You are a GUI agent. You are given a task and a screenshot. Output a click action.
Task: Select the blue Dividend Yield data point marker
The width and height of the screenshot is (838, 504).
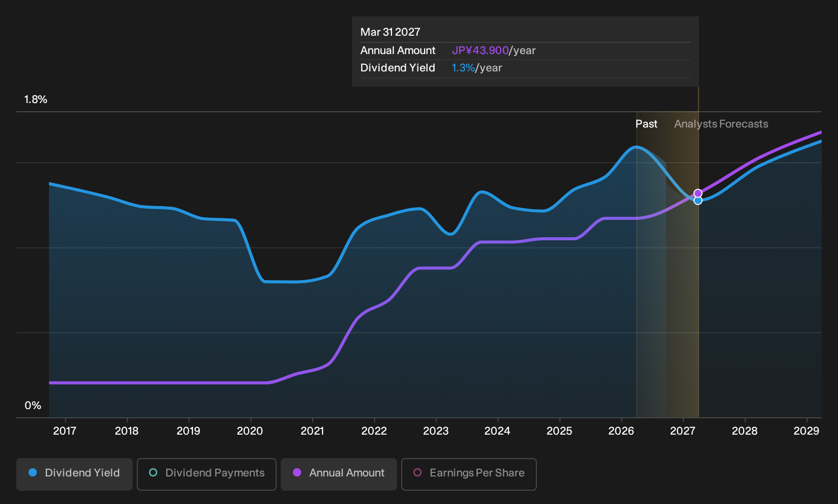coord(698,200)
